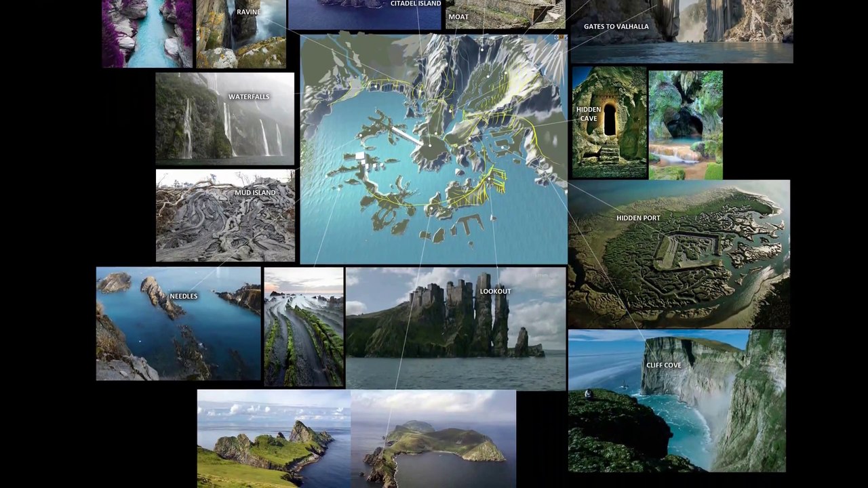Select the GATES TO VALHALLA label
This screenshot has height=488, width=868.
616,26
